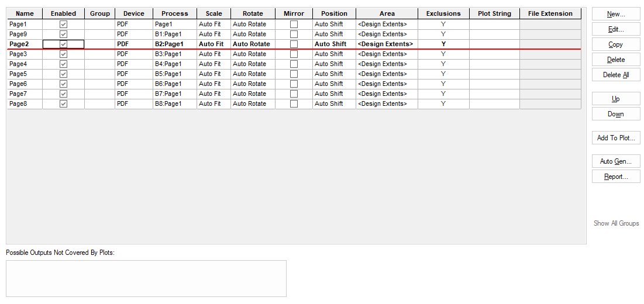The width and height of the screenshot is (644, 304).
Task: Select the Page9 row name cell
Action: point(25,34)
